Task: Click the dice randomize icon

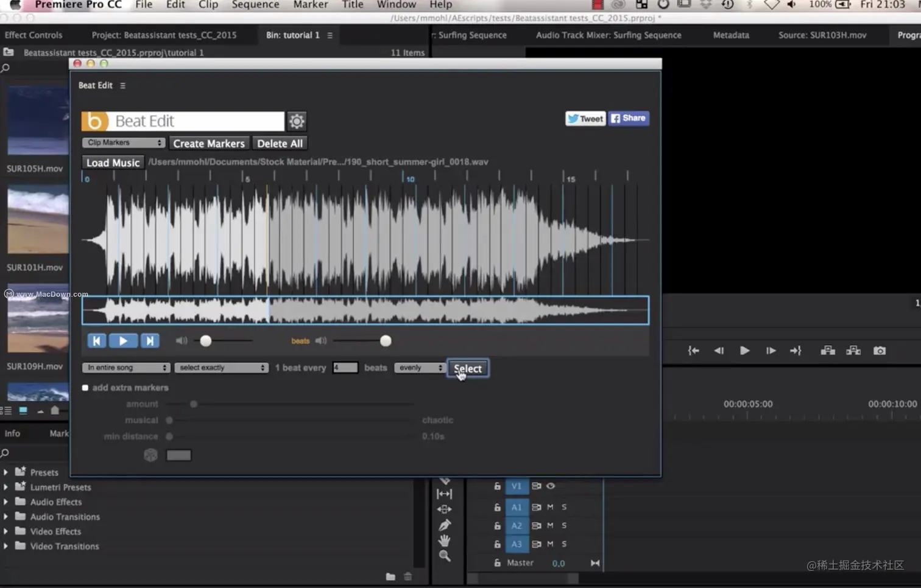Action: (x=150, y=455)
